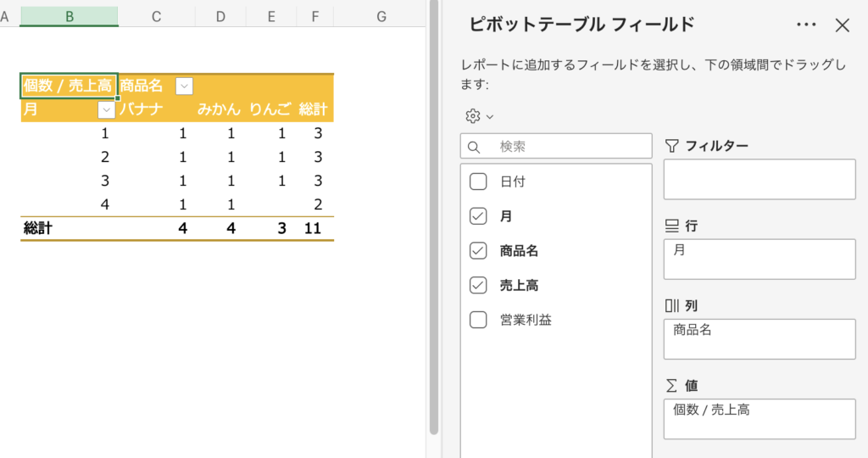Click the three-dots more options icon
Image resolution: width=868 pixels, height=458 pixels.
tap(806, 25)
